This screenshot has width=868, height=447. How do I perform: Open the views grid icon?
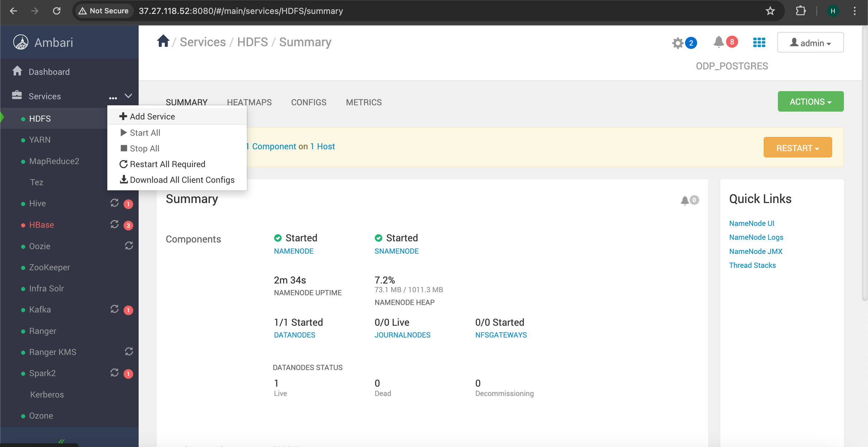759,43
